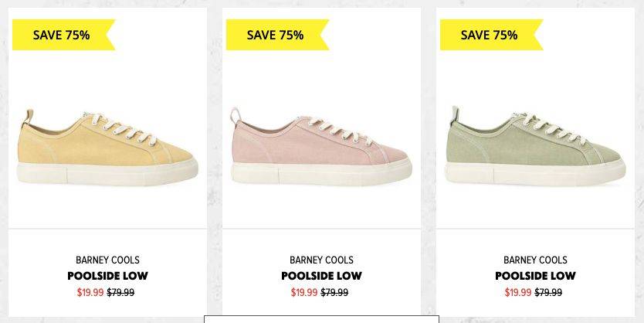Click the $19.99 sale price of pink sneaker

pos(304,293)
